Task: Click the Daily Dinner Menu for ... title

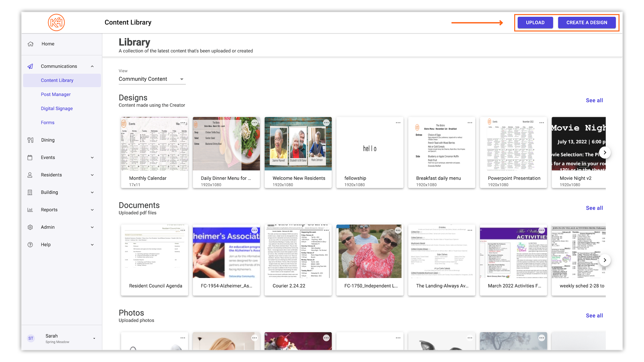Action: coord(226,178)
